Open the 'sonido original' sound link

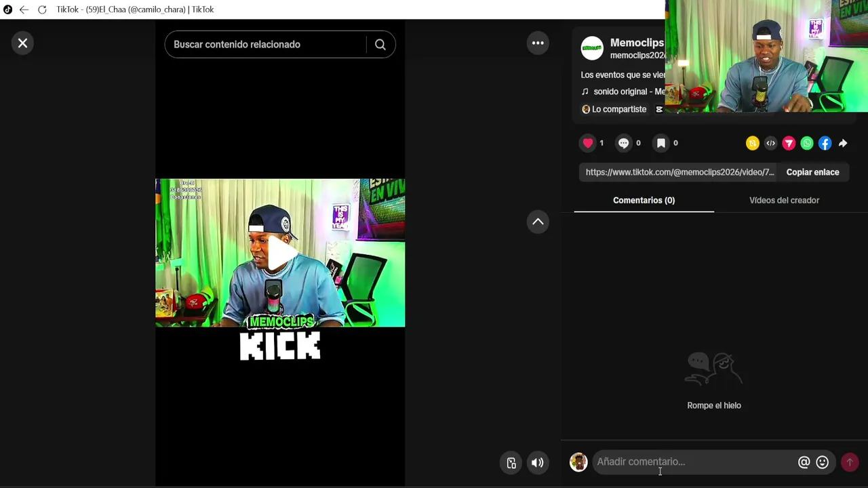pyautogui.click(x=623, y=91)
